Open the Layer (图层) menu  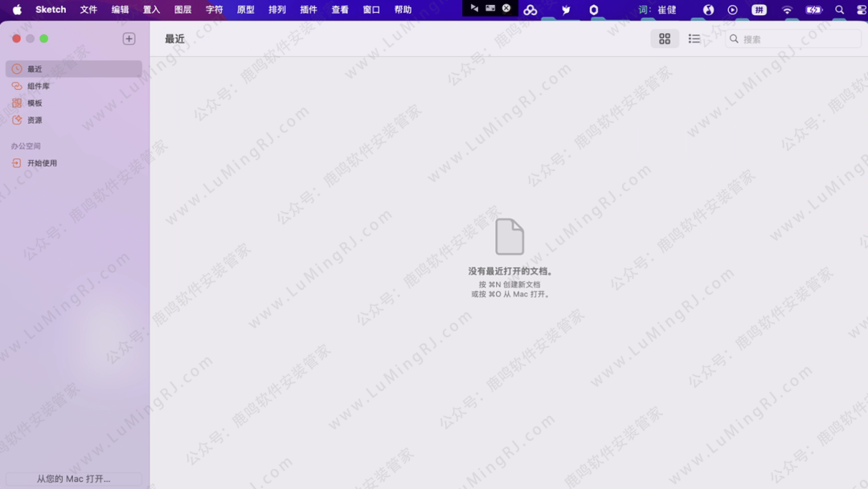pyautogui.click(x=183, y=10)
